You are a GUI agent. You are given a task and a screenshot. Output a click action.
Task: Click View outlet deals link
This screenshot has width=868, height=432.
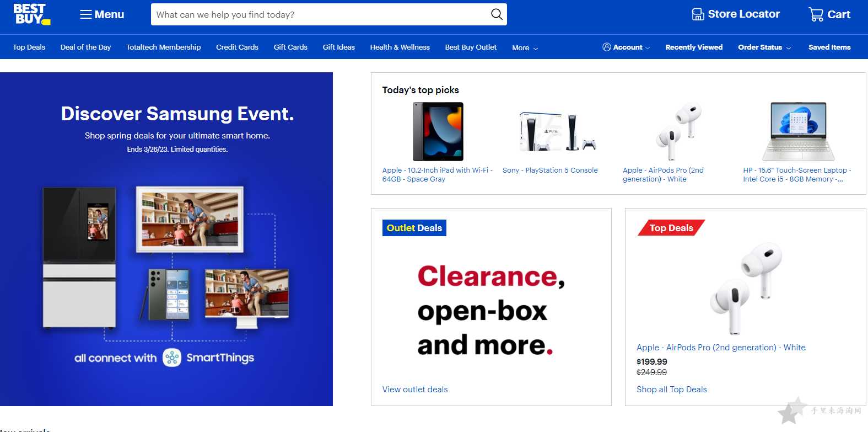coord(415,390)
